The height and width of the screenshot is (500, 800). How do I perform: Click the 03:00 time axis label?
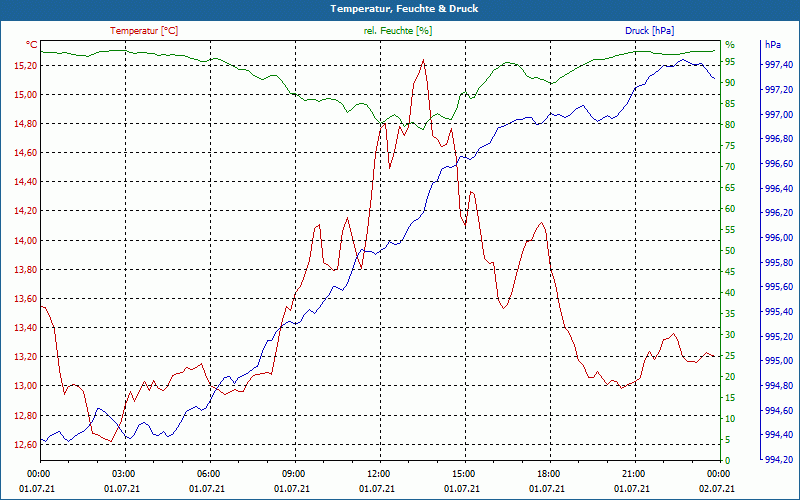125,473
